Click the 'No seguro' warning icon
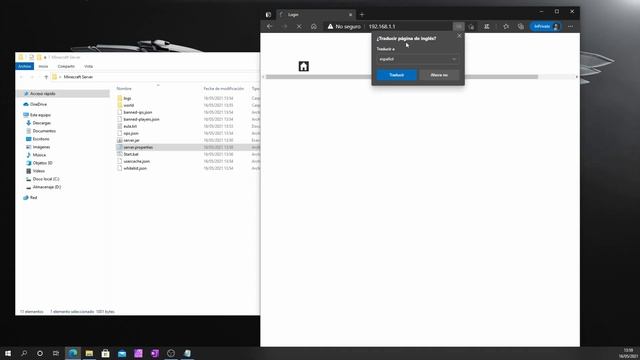Image resolution: width=640 pixels, height=360 pixels. 330,27
